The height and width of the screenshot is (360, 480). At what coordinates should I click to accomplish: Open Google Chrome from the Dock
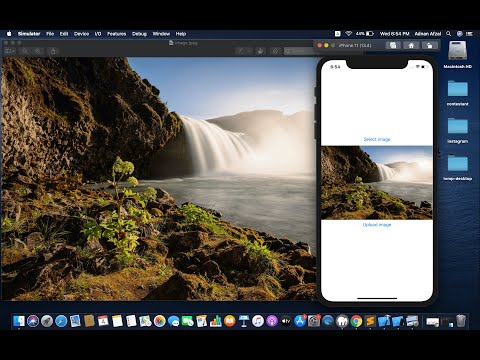pyautogui.click(x=356, y=321)
